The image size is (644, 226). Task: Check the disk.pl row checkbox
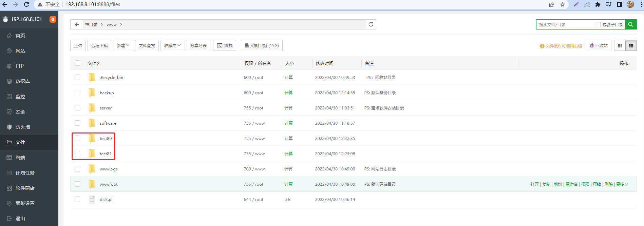coord(77,199)
